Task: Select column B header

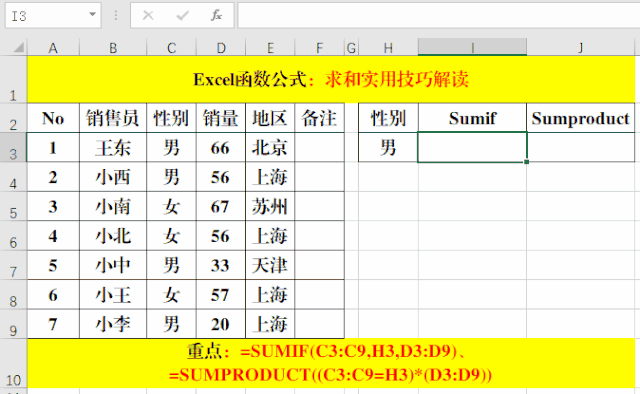Action: coord(113,48)
